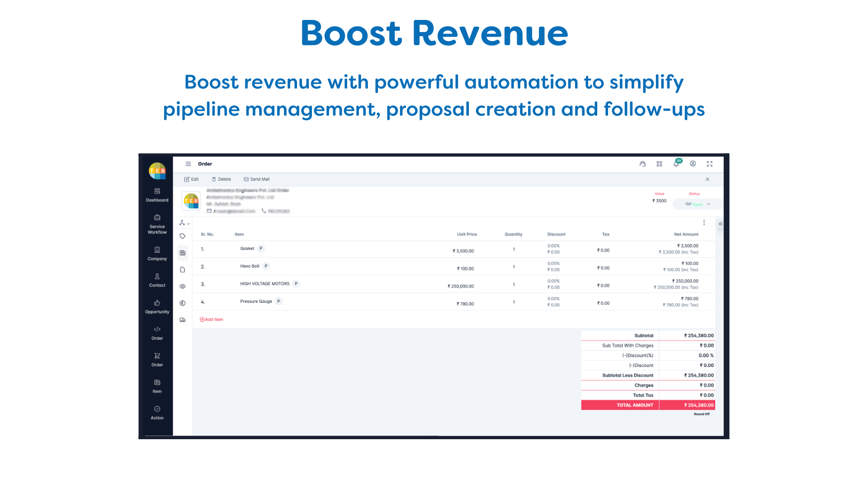
Task: Expand the workflow hierarchy dropdown
Action: (x=184, y=223)
